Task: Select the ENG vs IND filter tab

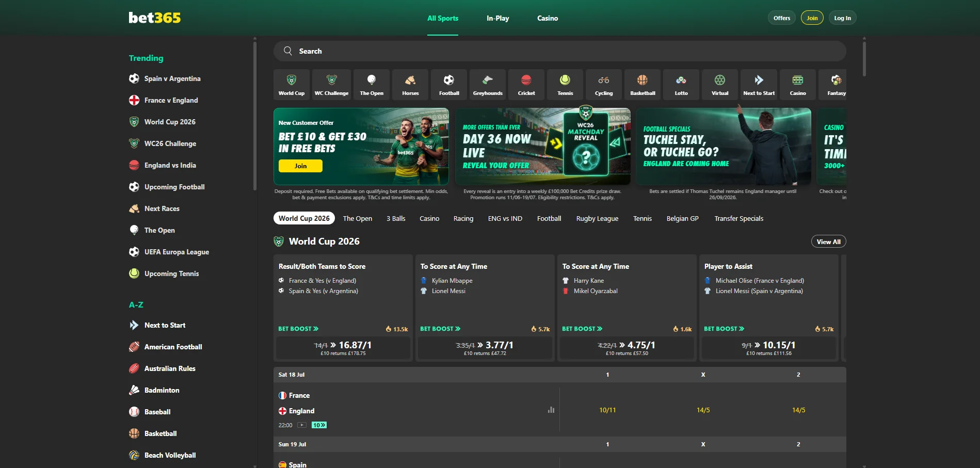Action: coord(505,218)
